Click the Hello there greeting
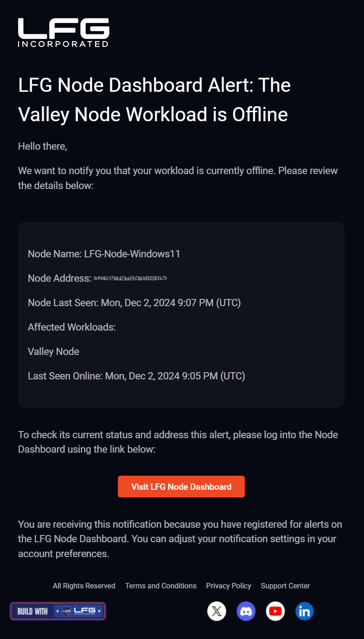This screenshot has width=364, height=639. (42, 147)
